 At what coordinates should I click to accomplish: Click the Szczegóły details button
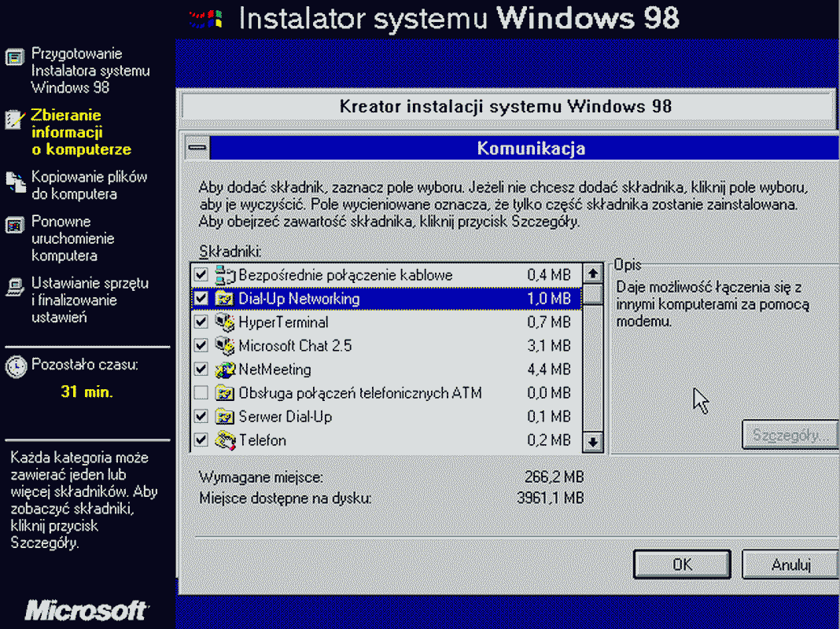pyautogui.click(x=790, y=435)
